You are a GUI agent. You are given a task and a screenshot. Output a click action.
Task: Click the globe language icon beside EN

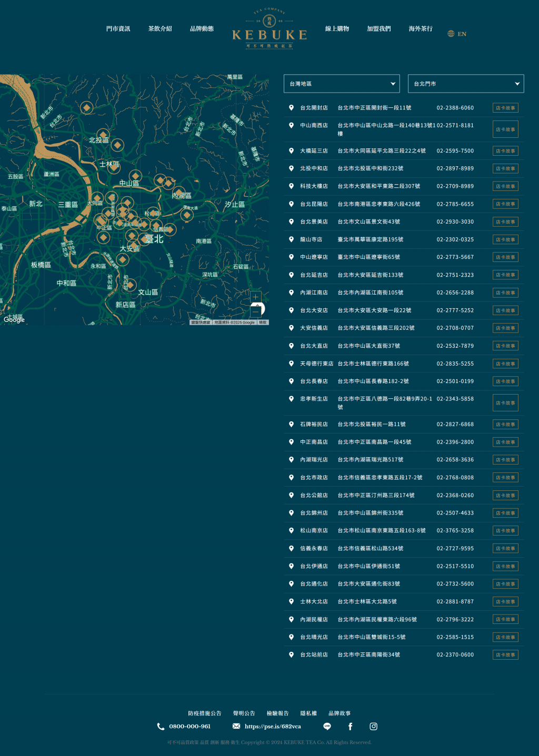(451, 34)
